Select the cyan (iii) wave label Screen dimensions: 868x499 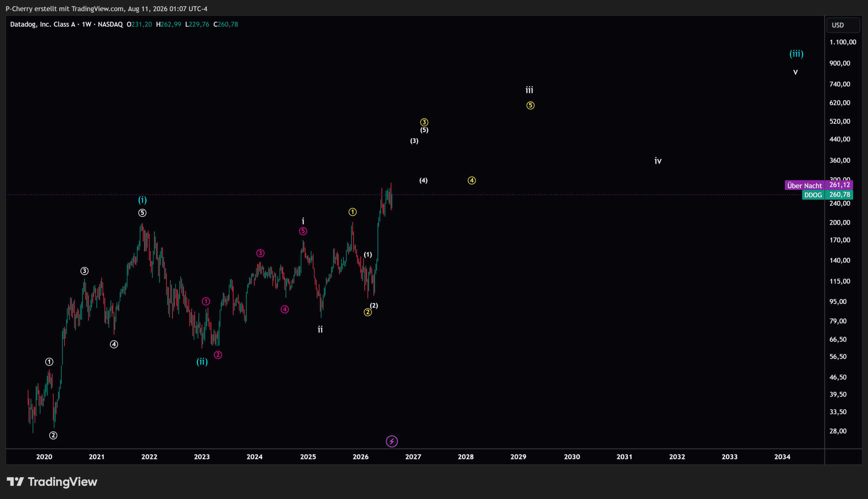(x=796, y=54)
